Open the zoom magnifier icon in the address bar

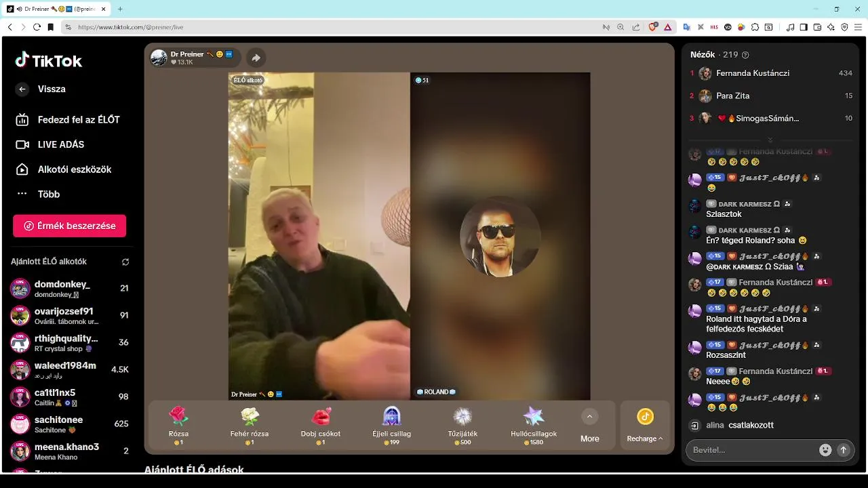click(x=620, y=27)
